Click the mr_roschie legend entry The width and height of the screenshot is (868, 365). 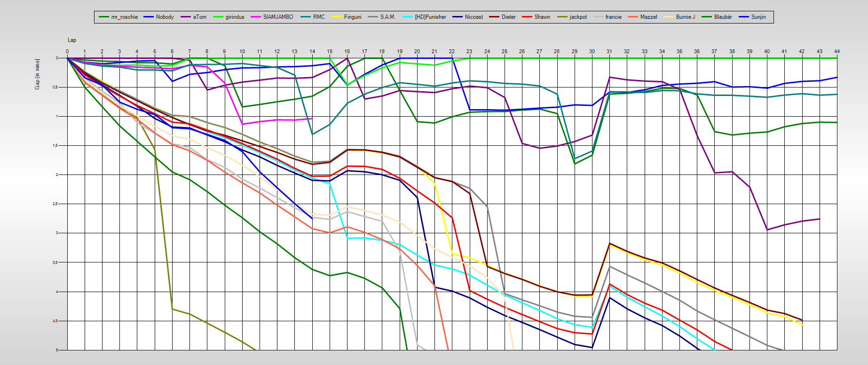[x=124, y=17]
